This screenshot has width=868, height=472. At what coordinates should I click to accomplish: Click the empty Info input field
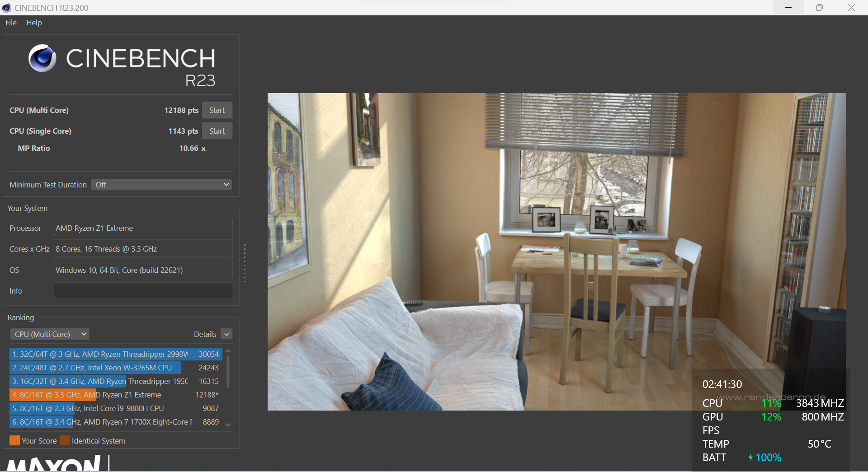coord(143,291)
